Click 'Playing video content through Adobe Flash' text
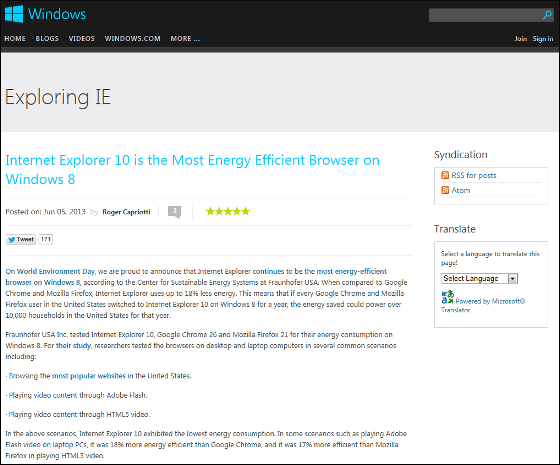Screen dimensions: 560x465 coord(78,395)
